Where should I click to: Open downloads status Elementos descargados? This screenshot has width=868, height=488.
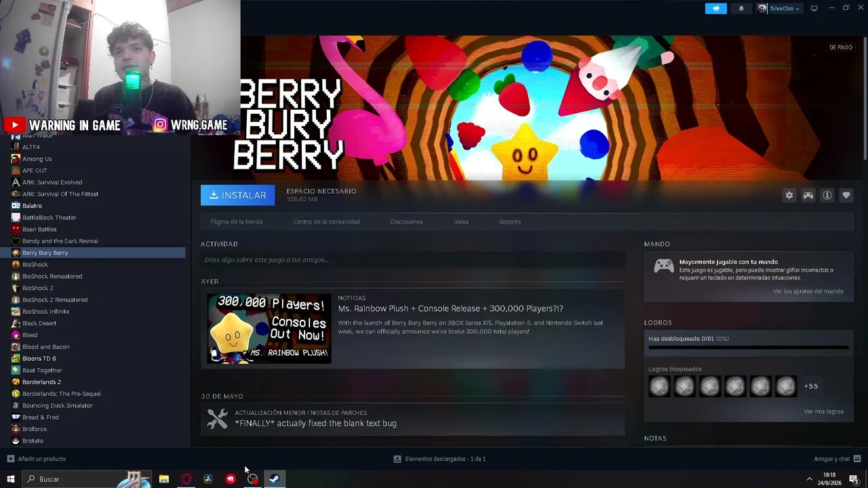(439, 459)
